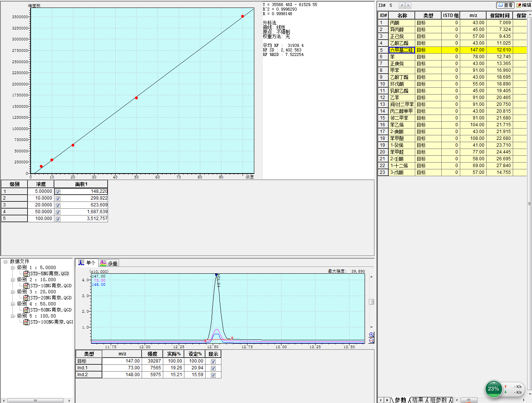Collapse the 数据文件 root node
Image resolution: width=532 pixels, height=403 pixels.
6,261
